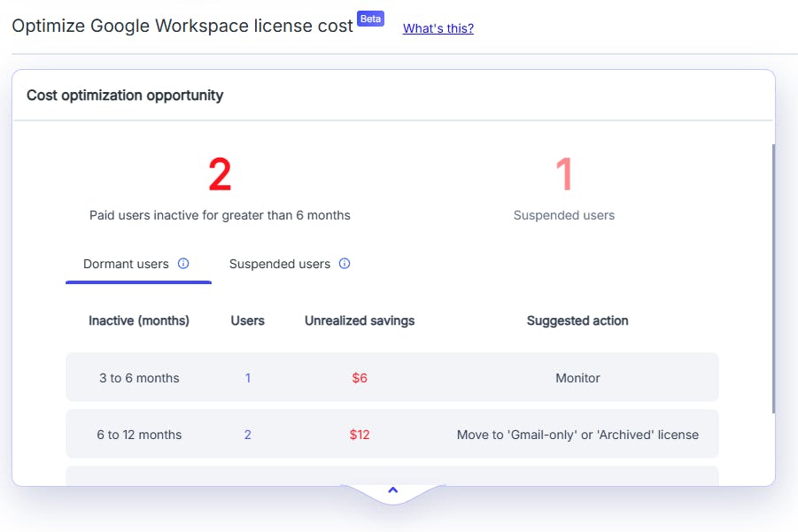Collapse the panel using bottom chevron arrow

coord(393,490)
